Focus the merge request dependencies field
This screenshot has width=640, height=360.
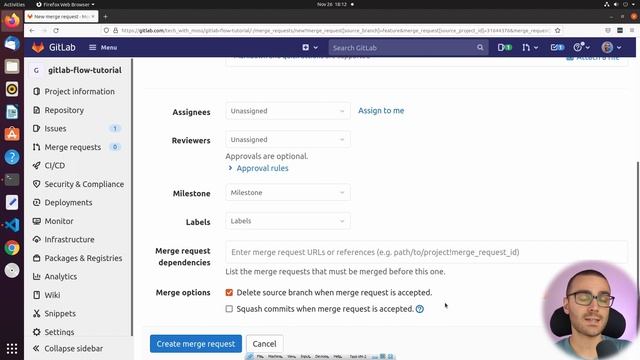point(427,252)
